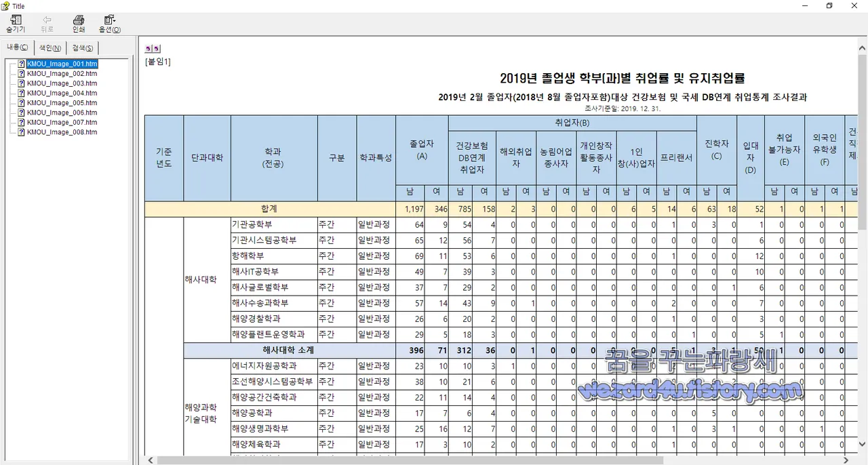The image size is (868, 465).
Task: Click the 해외취업자 header cell
Action: click(516, 157)
